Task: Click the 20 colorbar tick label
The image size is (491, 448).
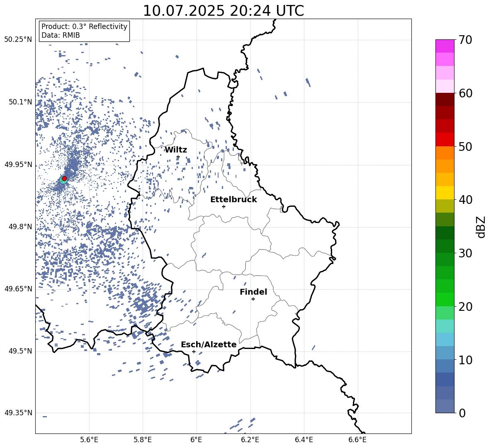Action: pyautogui.click(x=465, y=307)
